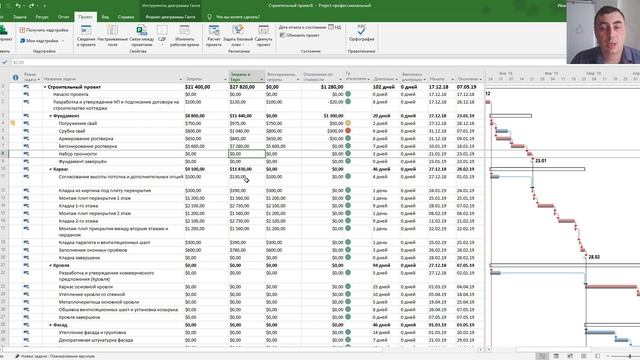Image resolution: width=640 pixels, height=360 pixels.
Task: Collapse the Фасад summary task
Action: pyautogui.click(x=51, y=325)
